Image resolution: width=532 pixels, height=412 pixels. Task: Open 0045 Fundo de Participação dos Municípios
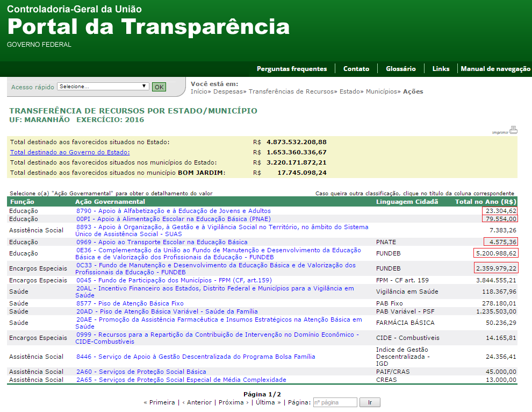(174, 280)
